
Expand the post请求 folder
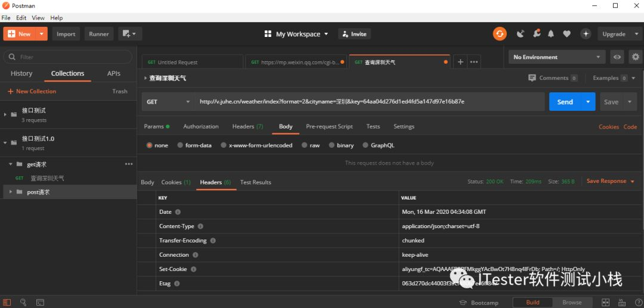10,192
